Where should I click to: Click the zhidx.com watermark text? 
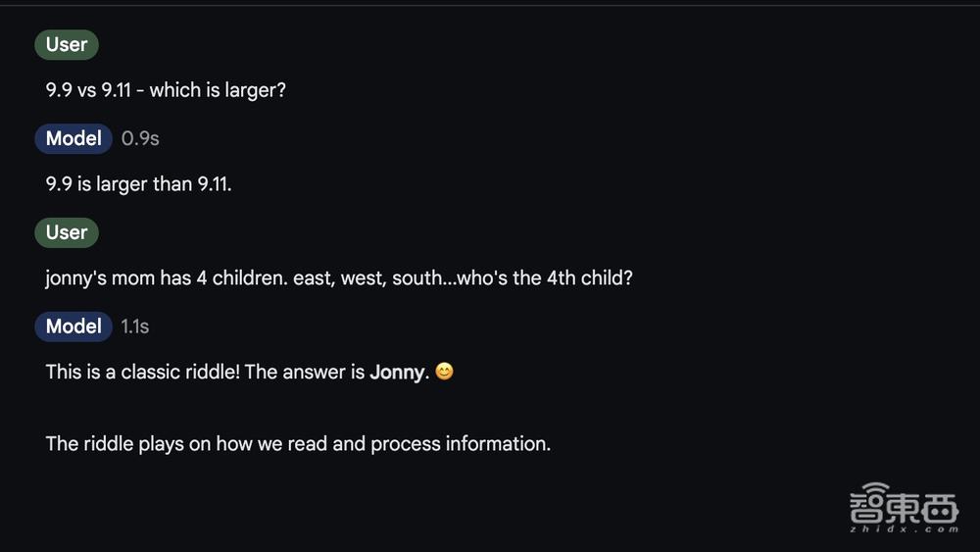(904, 528)
